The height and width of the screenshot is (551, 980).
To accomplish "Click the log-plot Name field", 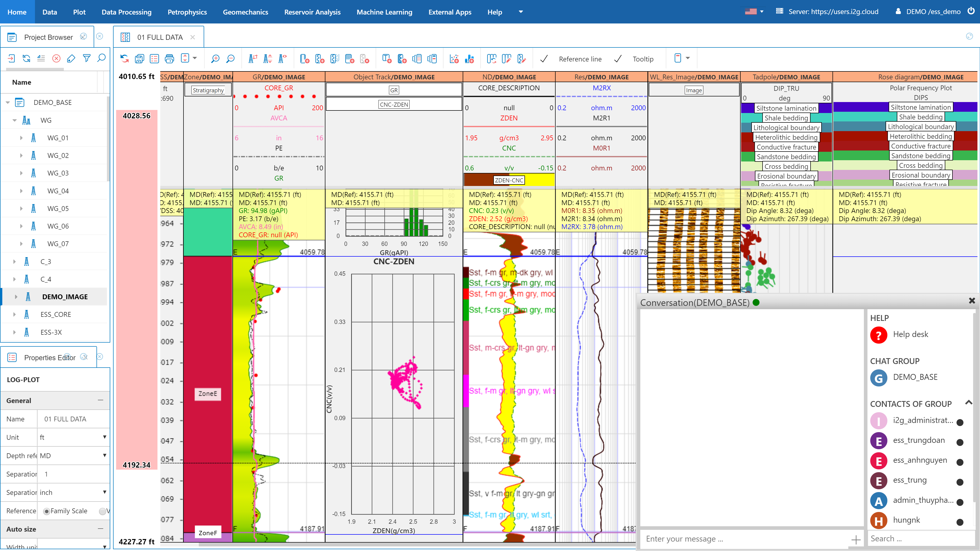I will 73,419.
